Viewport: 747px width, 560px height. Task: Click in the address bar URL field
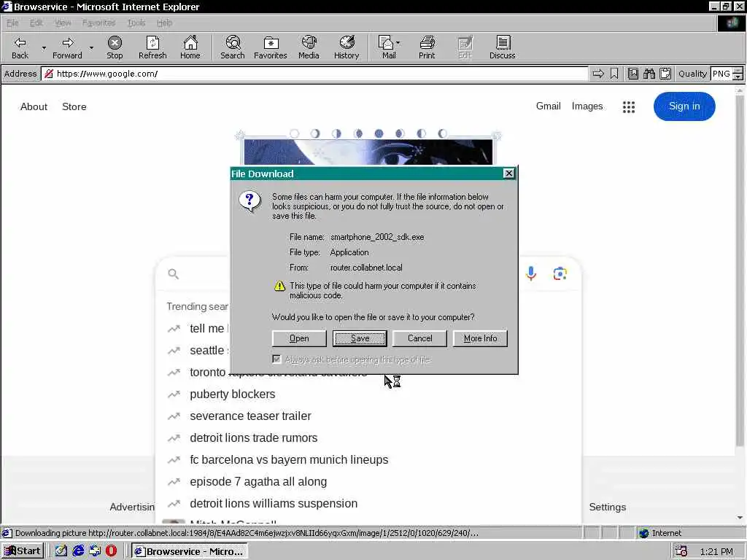(x=314, y=74)
